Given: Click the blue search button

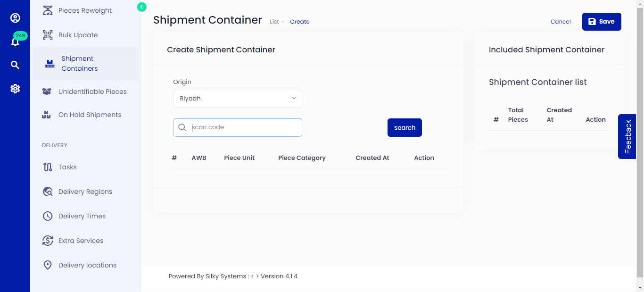Looking at the screenshot, I should click(x=404, y=127).
